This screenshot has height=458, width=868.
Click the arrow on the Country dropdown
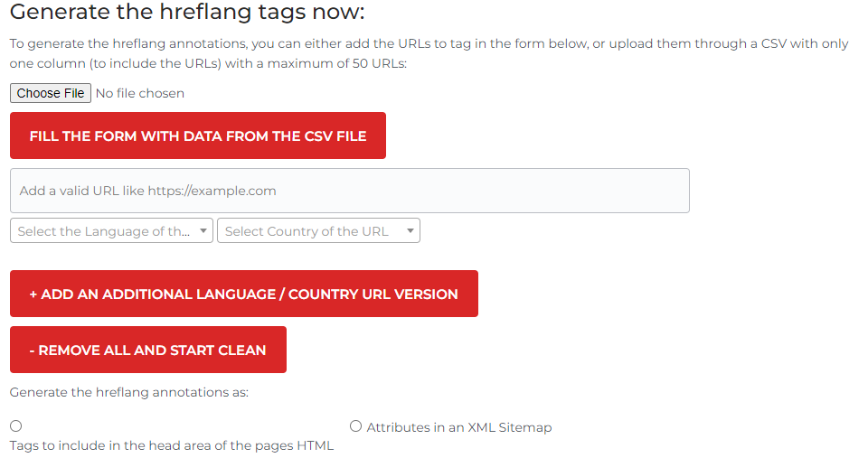[411, 231]
